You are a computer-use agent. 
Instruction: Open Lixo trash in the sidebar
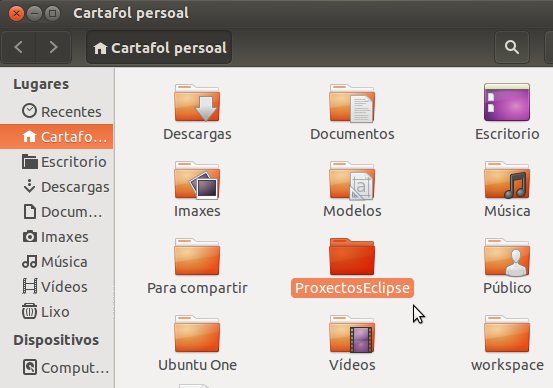(56, 312)
